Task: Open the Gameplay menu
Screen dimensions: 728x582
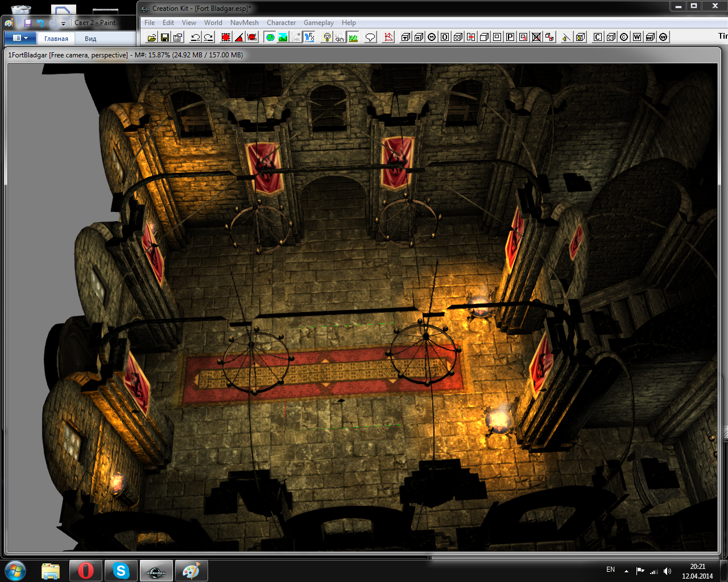Action: click(x=318, y=23)
